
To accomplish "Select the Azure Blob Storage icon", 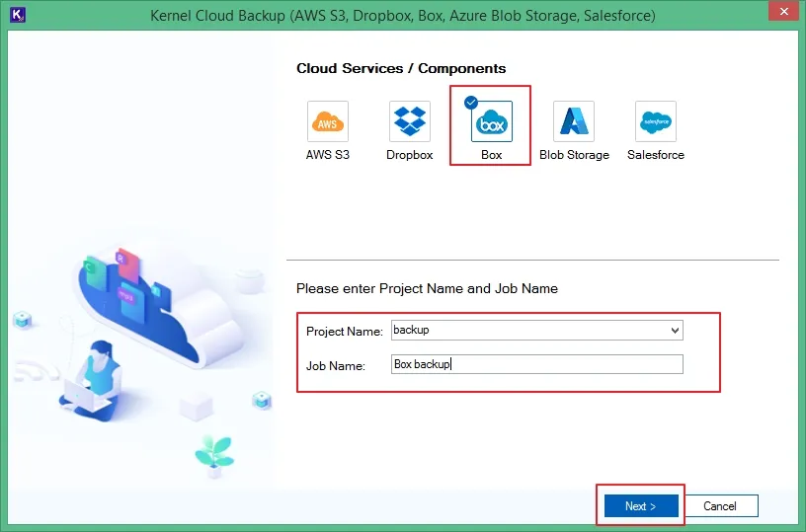I will 574,121.
